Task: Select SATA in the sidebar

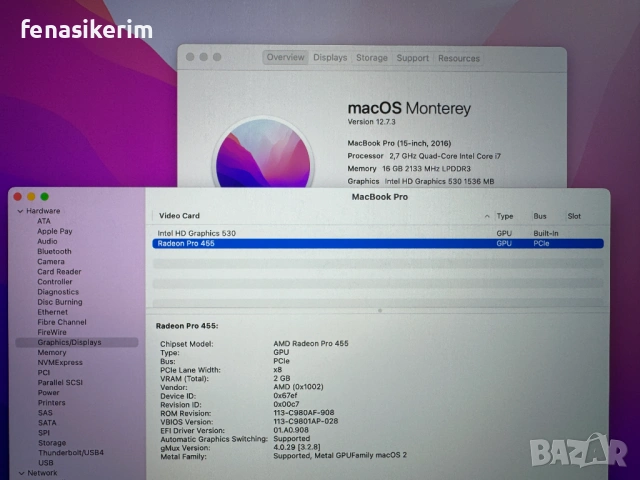Action: click(47, 423)
